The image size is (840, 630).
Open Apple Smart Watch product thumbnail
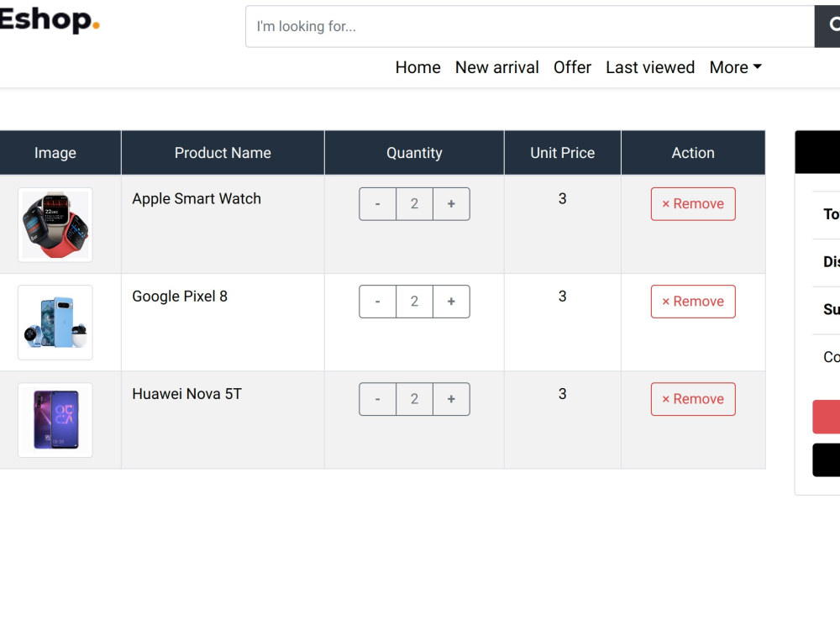(x=55, y=225)
